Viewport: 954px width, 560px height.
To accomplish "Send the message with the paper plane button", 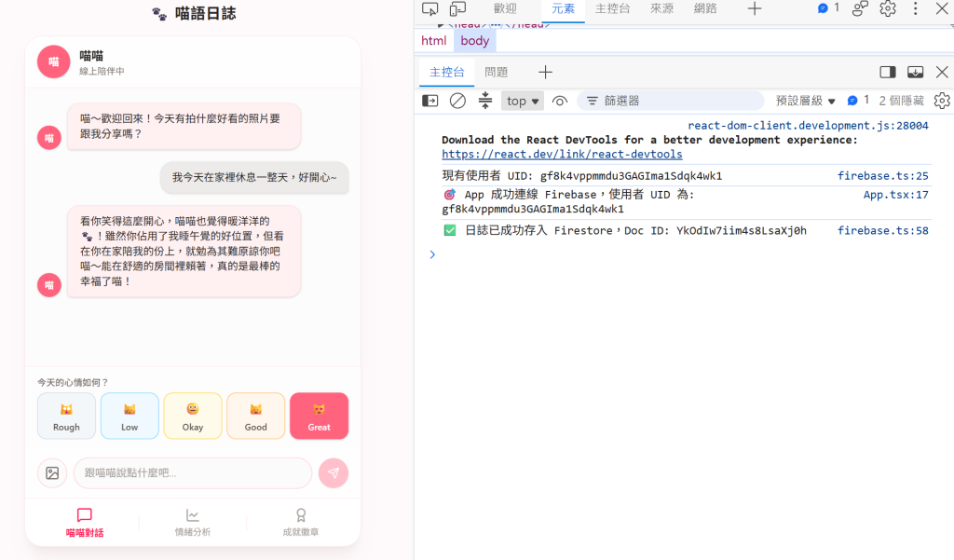I will [334, 473].
